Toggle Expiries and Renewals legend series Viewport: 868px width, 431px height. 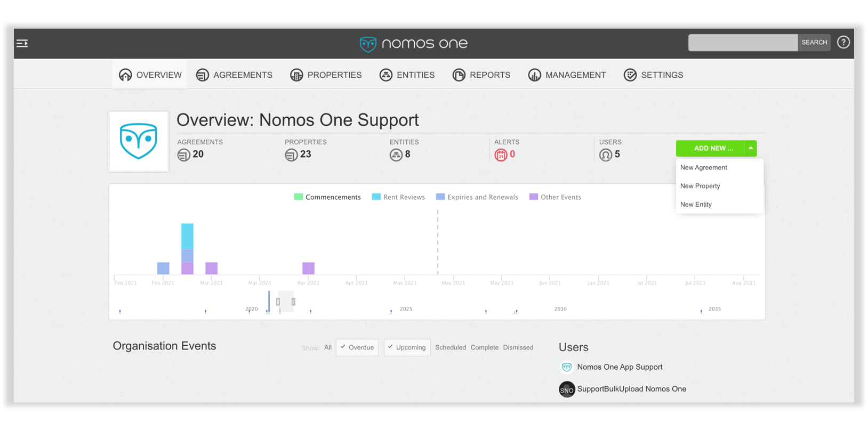pyautogui.click(x=477, y=197)
